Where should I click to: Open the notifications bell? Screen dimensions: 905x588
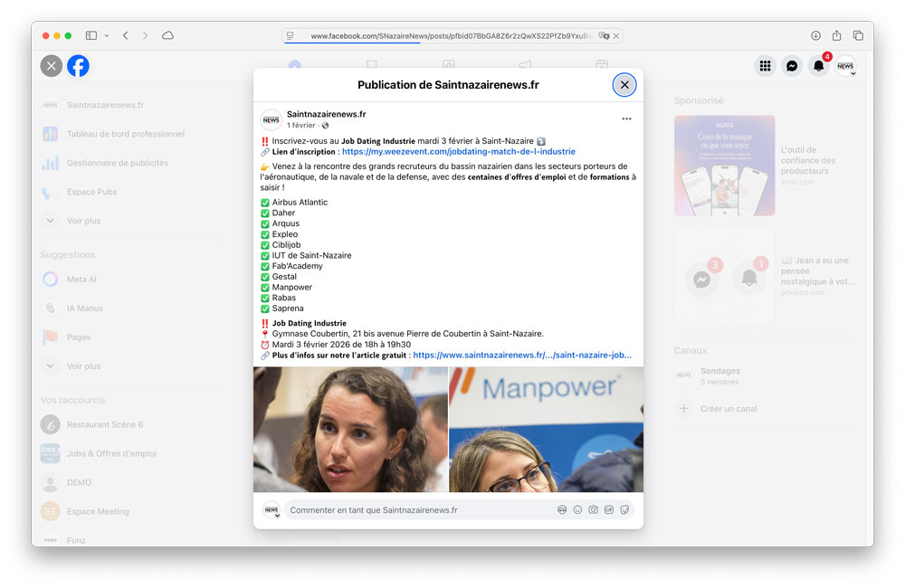pyautogui.click(x=818, y=66)
